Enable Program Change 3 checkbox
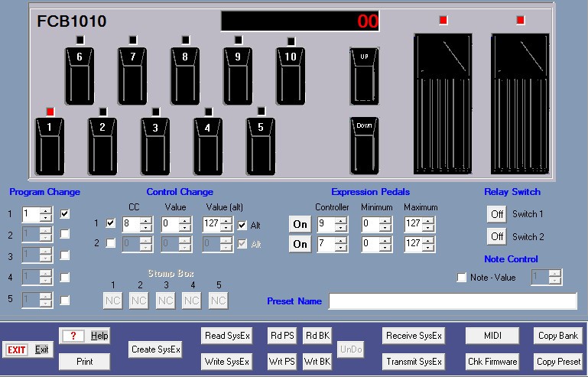 click(65, 255)
